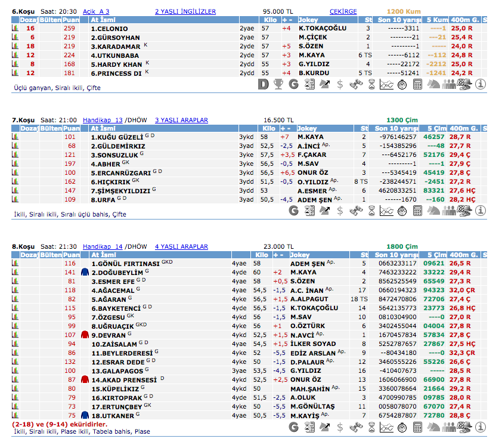
Task: Open the '2 YAŞLI İNGİLİZLER' link
Action: click(x=185, y=11)
